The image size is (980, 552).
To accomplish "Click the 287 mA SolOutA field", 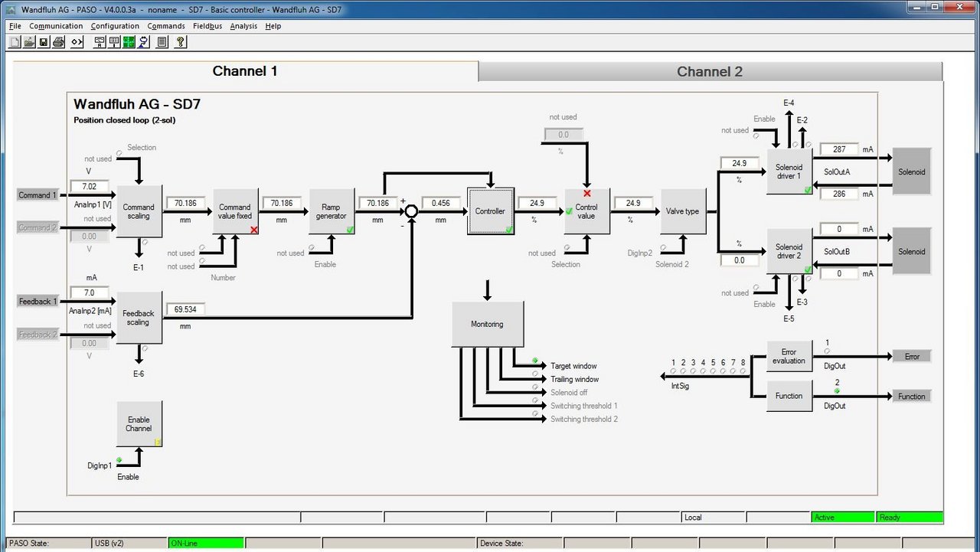I will tap(839, 149).
